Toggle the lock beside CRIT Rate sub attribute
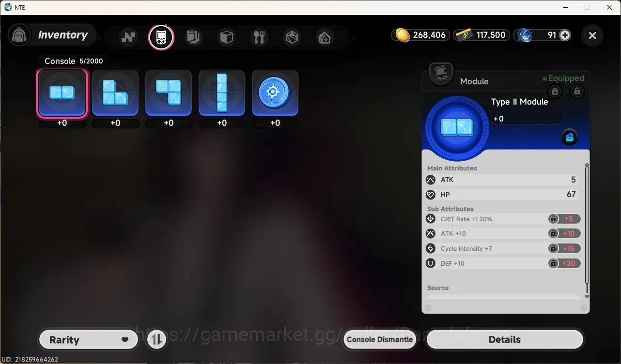The height and width of the screenshot is (364, 621). click(x=553, y=219)
